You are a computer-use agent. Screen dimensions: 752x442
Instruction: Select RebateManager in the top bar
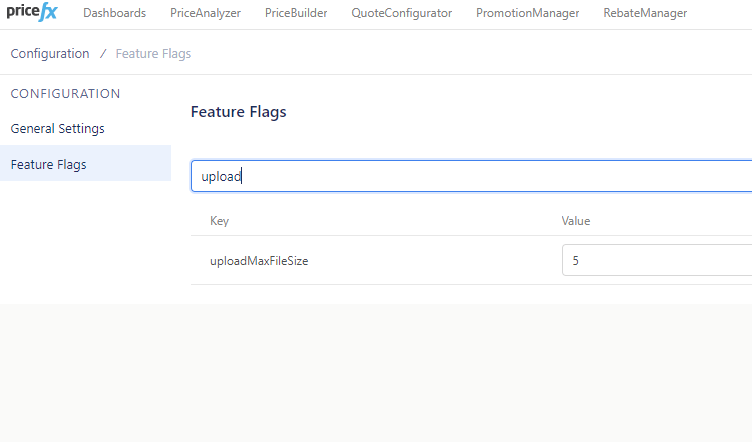pyautogui.click(x=645, y=13)
